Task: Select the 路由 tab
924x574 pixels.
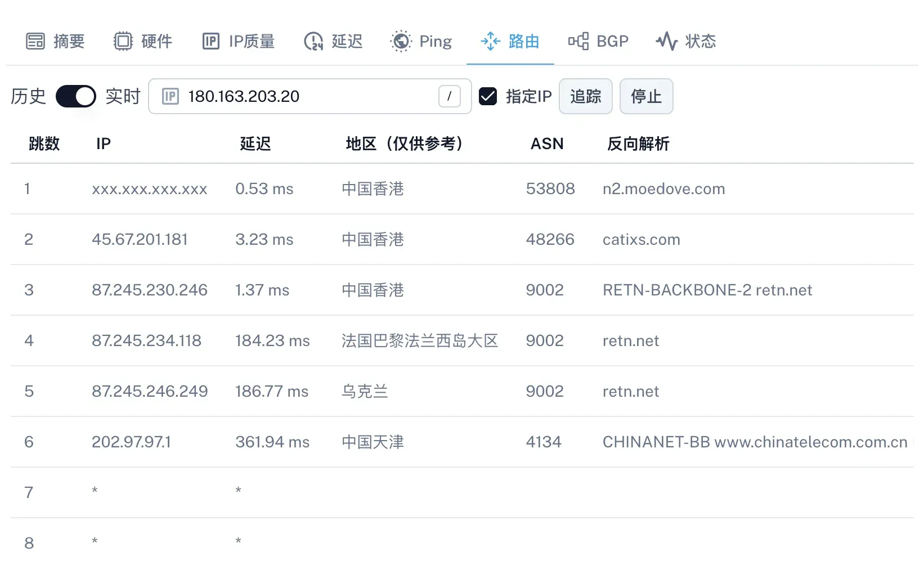Action: (510, 41)
